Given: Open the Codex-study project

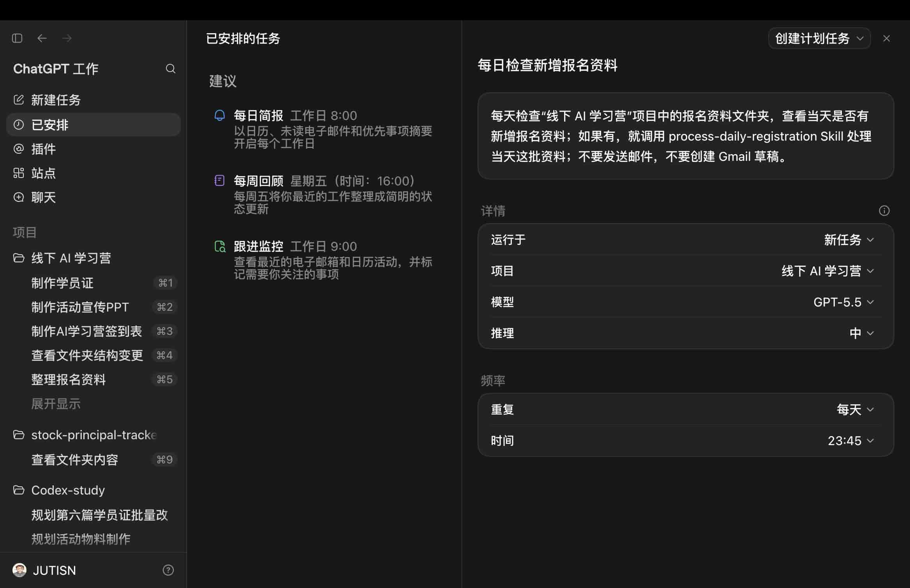Looking at the screenshot, I should click(93, 490).
